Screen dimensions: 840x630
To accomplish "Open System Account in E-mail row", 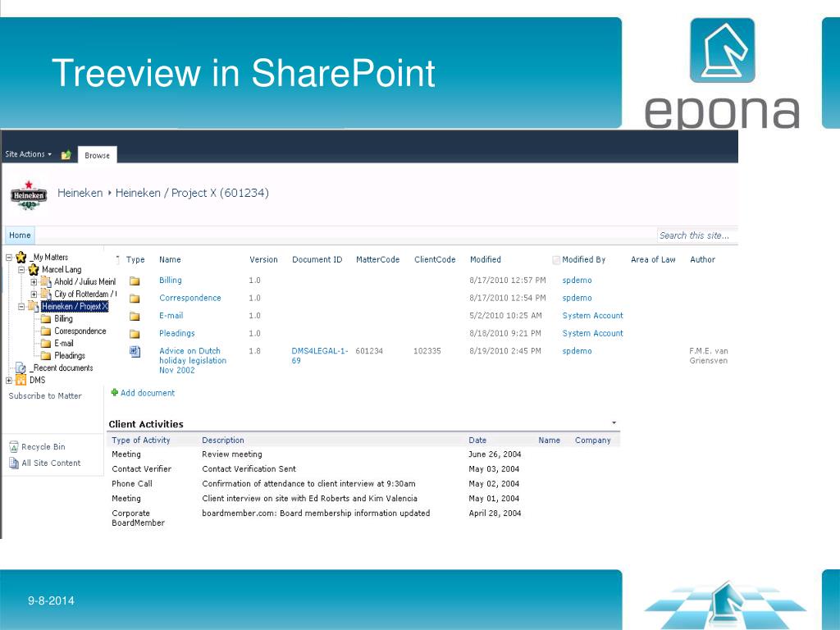I will (592, 316).
